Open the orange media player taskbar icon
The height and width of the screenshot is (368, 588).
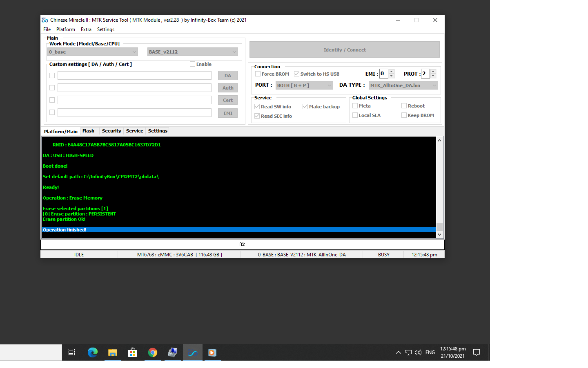click(x=212, y=352)
